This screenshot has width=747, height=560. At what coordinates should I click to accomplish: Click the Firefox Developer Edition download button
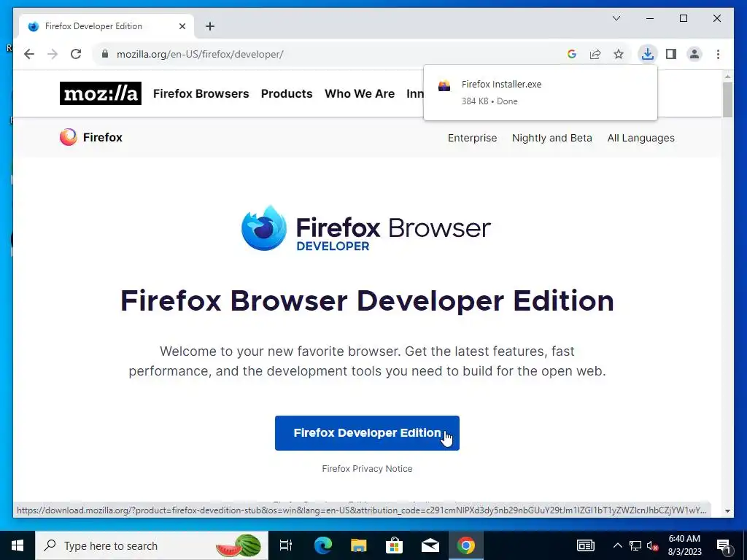tap(367, 433)
